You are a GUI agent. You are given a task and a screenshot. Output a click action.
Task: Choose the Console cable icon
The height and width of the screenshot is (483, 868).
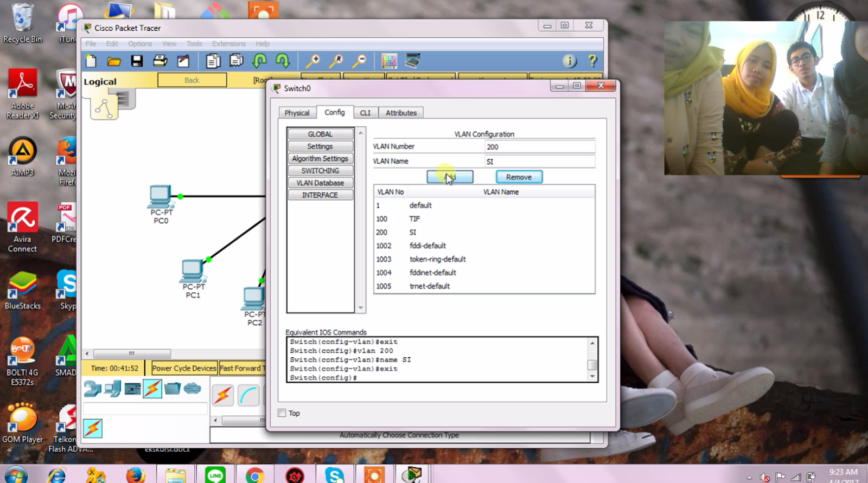pos(248,395)
